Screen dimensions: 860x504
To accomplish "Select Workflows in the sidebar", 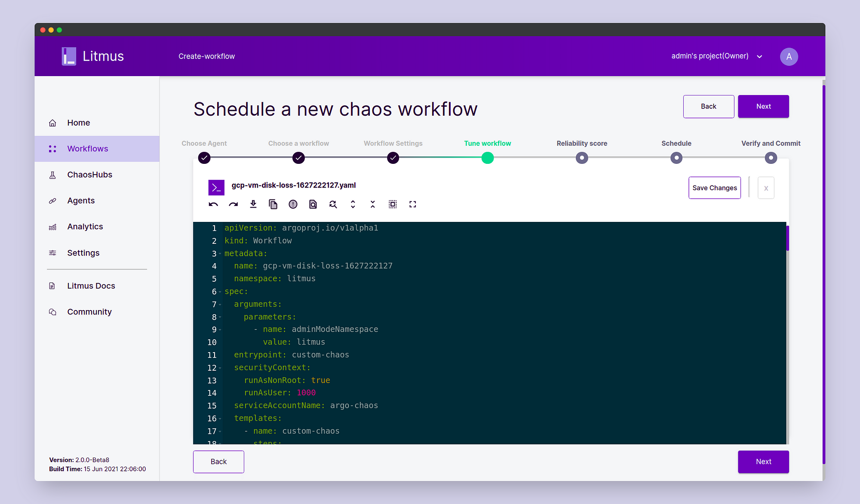I will (97, 149).
